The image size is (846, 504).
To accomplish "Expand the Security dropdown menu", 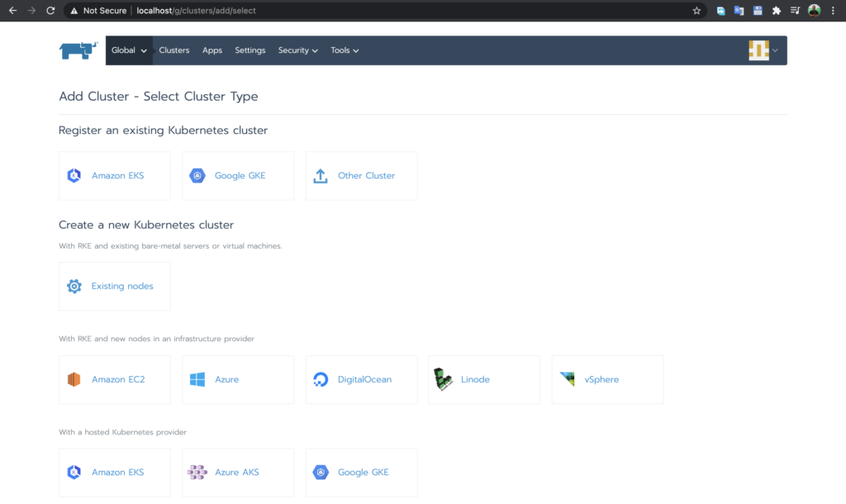I will point(297,50).
